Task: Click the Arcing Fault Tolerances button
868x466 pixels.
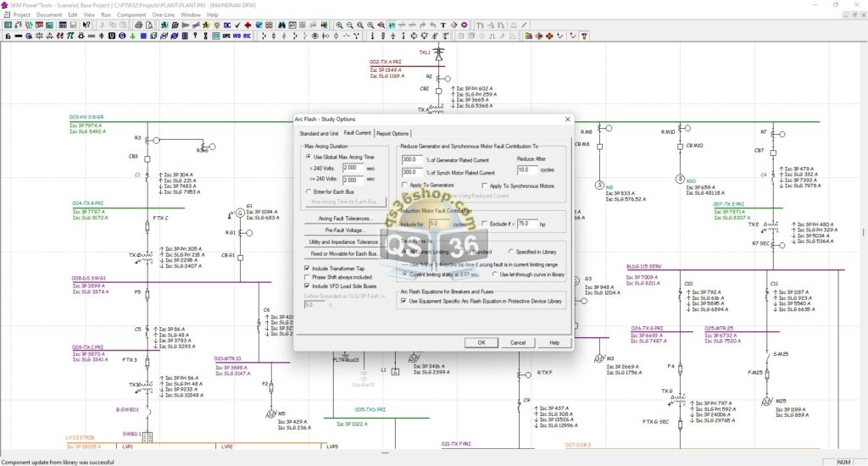Action: 339,219
